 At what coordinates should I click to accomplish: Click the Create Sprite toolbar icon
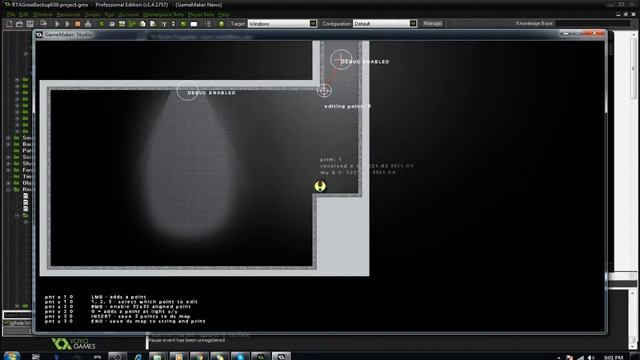(x=102, y=24)
